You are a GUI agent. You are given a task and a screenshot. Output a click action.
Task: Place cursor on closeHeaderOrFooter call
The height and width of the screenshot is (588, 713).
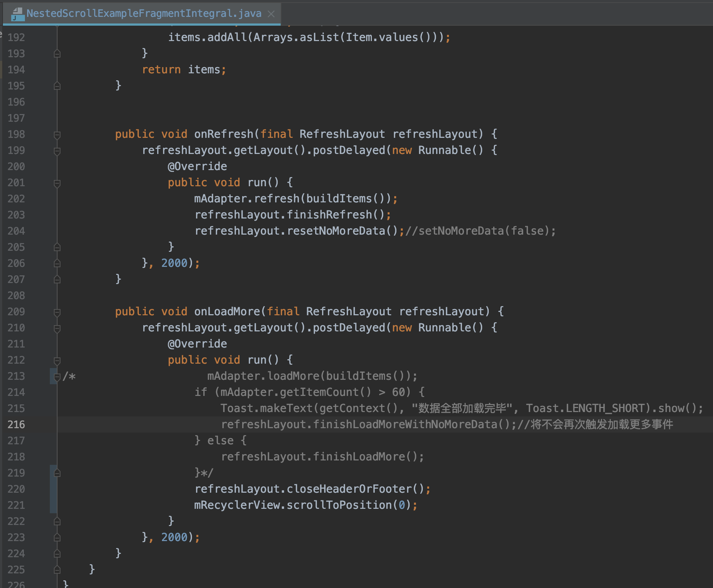[x=349, y=489]
